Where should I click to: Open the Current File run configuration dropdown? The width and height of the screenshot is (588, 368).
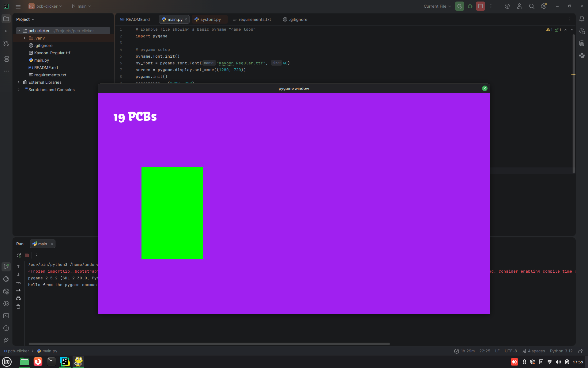tap(437, 6)
